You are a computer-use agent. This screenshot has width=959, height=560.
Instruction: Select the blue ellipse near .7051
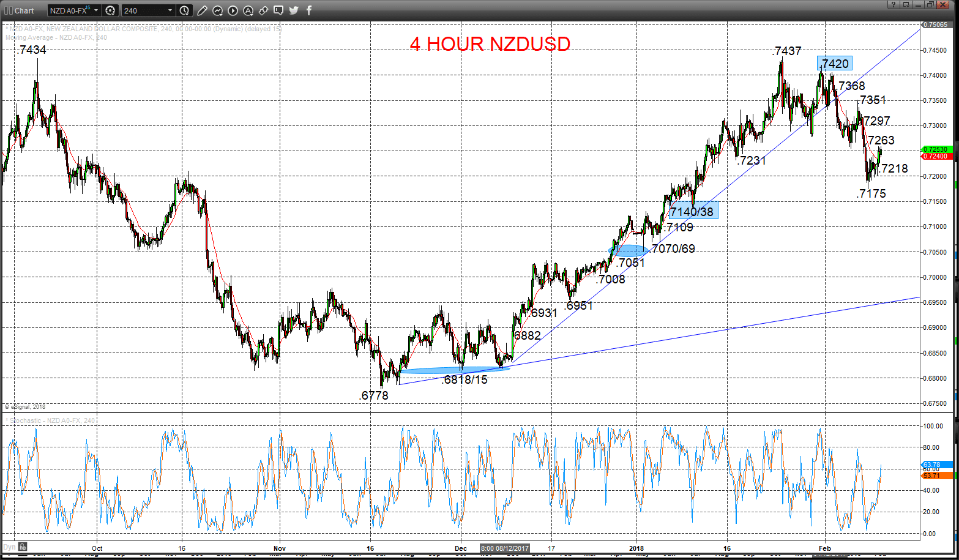630,250
